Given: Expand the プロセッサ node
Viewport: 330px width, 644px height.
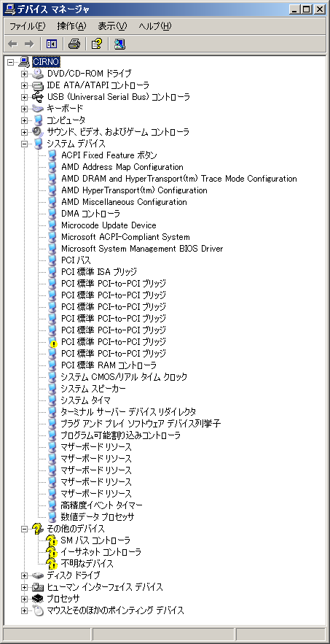Looking at the screenshot, I should click(25, 598).
